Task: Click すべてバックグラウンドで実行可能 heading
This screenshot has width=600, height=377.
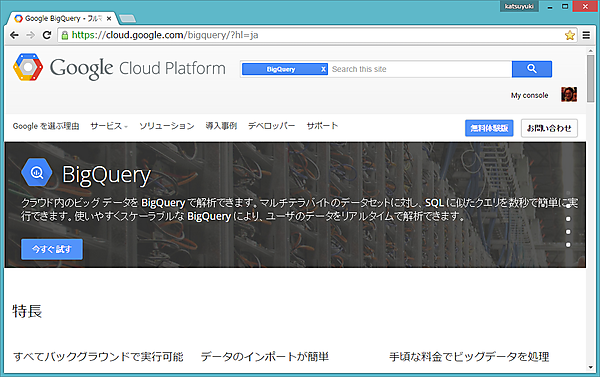Action: pos(98,357)
